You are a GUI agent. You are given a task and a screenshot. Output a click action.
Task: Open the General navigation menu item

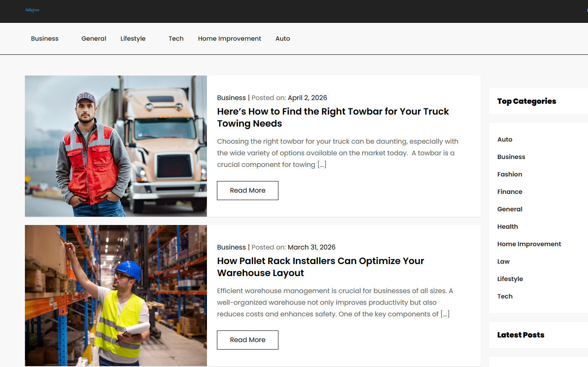tap(94, 39)
